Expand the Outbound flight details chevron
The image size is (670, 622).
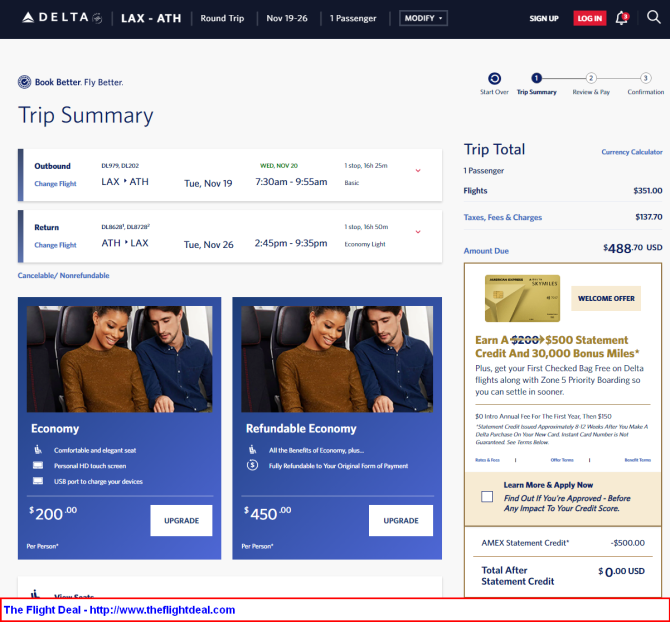pos(418,170)
